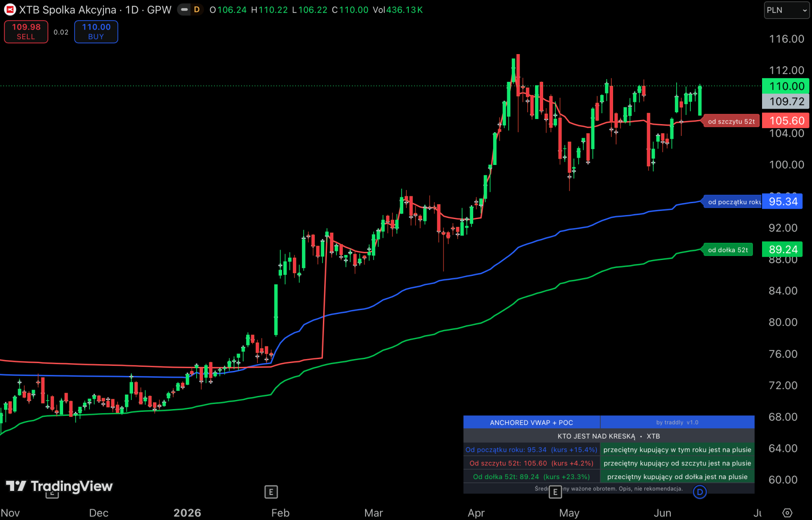
Task: Click the 'Od początku roku: 95.34' table cell
Action: coord(531,450)
